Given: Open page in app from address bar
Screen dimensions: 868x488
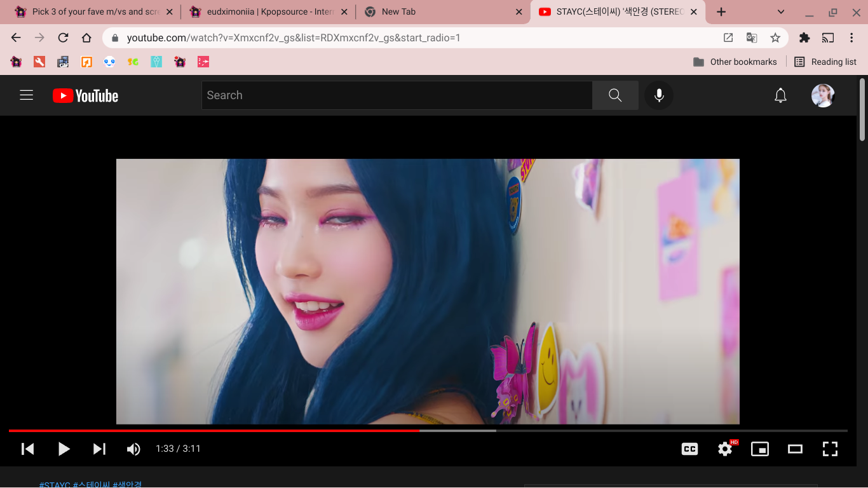Looking at the screenshot, I should [728, 37].
